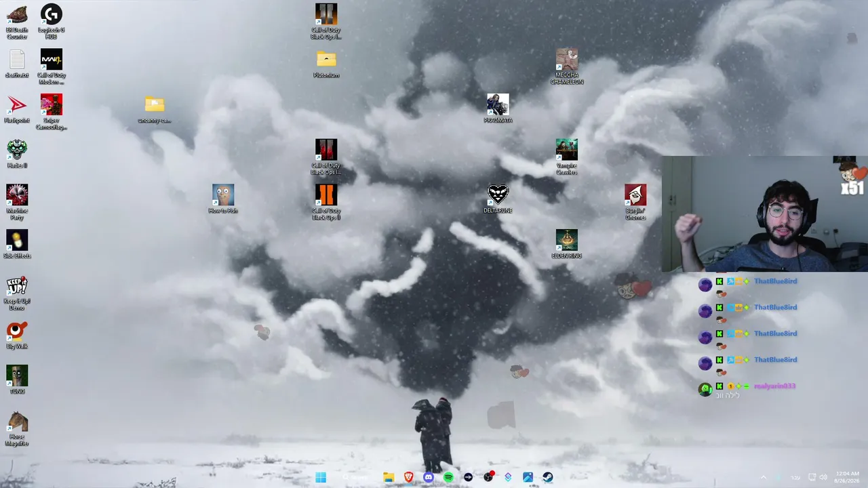Select the deaths.txt text file
The width and height of the screenshot is (868, 488).
tap(17, 64)
